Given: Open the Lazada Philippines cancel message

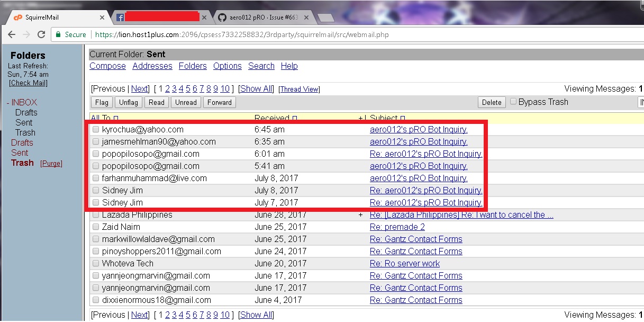Looking at the screenshot, I should [x=461, y=214].
